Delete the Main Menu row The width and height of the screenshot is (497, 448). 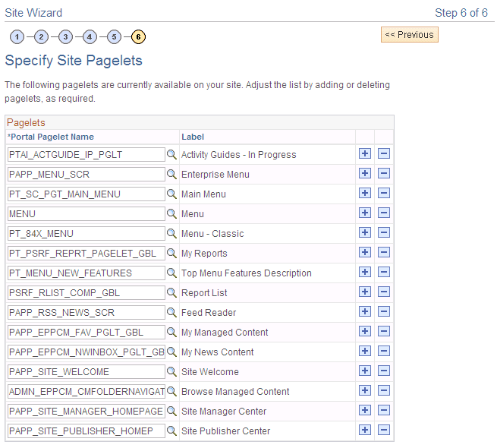pos(384,193)
